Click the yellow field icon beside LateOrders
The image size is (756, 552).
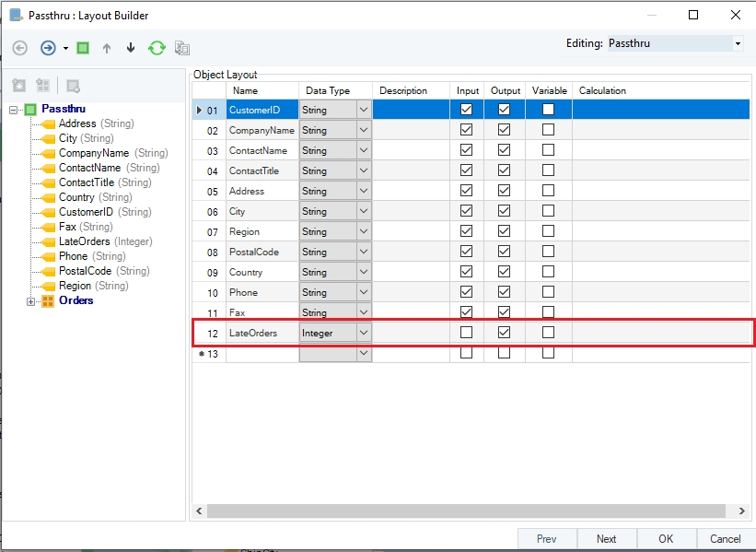(x=49, y=241)
